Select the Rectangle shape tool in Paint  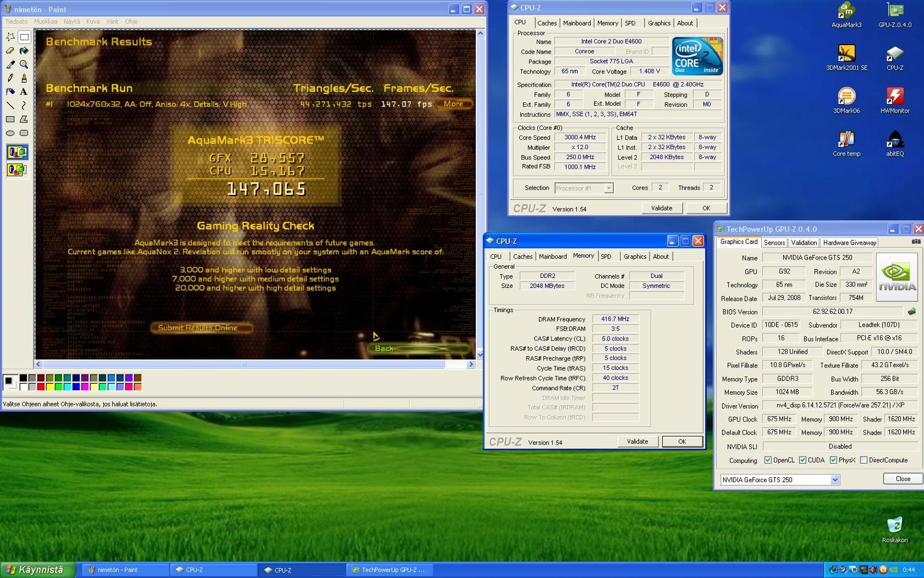click(x=10, y=119)
